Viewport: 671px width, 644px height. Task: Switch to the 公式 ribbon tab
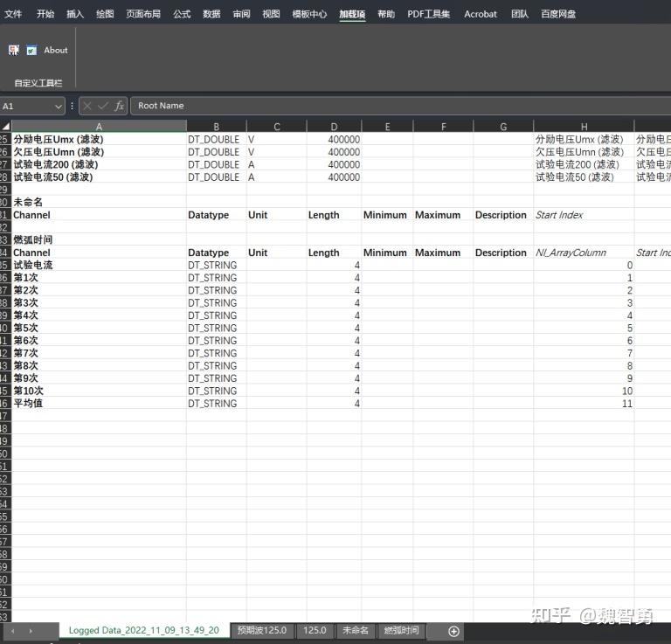point(182,14)
